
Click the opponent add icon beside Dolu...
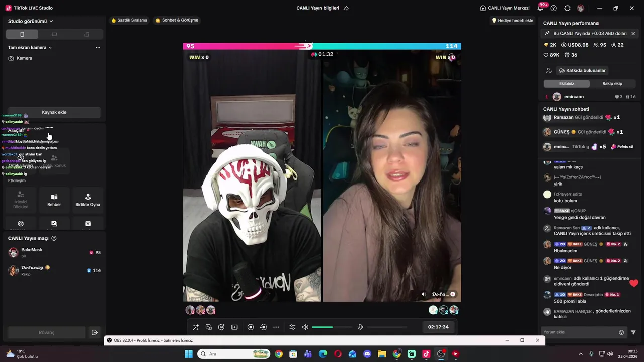tap(453, 294)
